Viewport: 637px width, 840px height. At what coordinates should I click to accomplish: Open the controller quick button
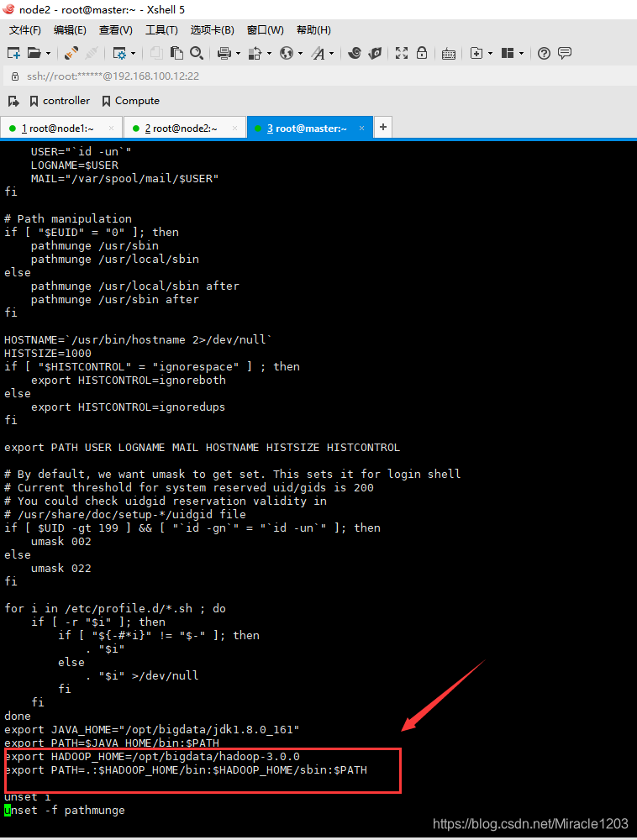(x=60, y=101)
